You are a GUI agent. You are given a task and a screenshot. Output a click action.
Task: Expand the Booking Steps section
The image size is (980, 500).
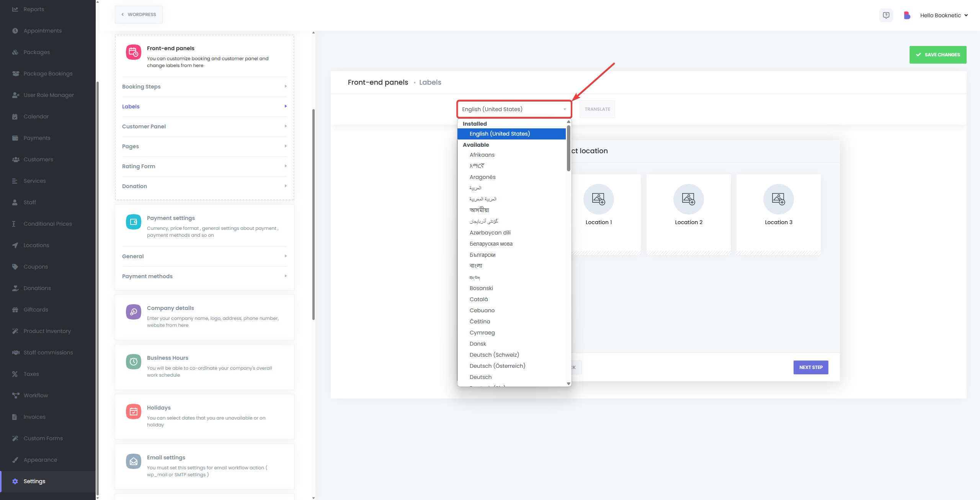(x=204, y=87)
